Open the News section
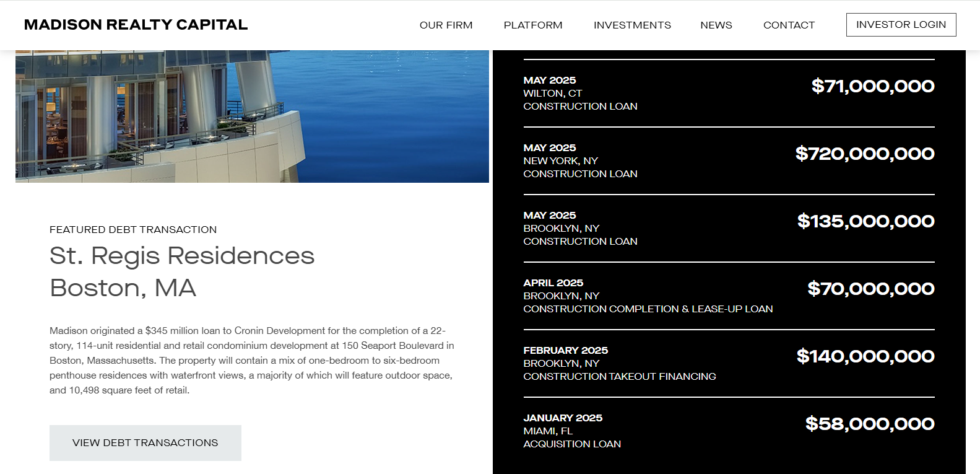The width and height of the screenshot is (980, 474). (x=716, y=25)
